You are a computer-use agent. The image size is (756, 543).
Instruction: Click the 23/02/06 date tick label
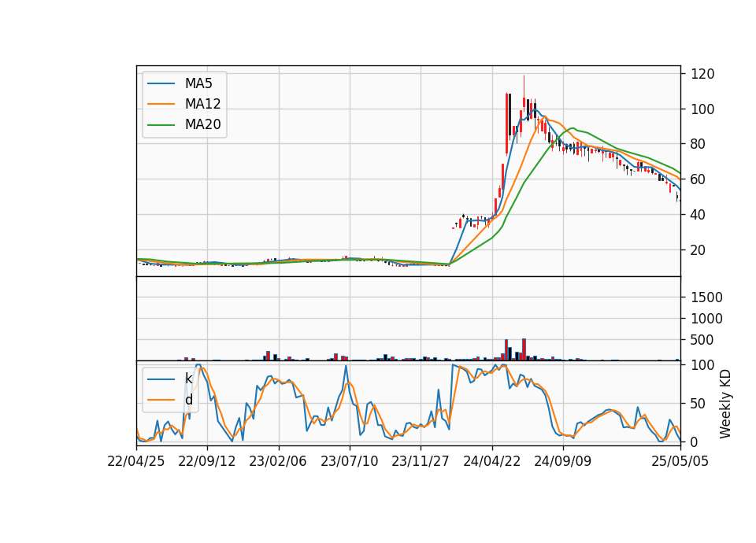point(278,461)
